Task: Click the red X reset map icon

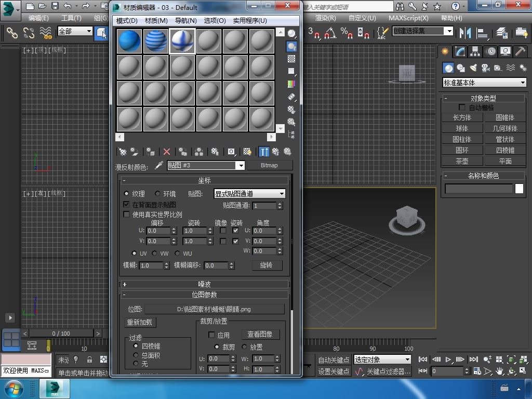Action: click(167, 152)
